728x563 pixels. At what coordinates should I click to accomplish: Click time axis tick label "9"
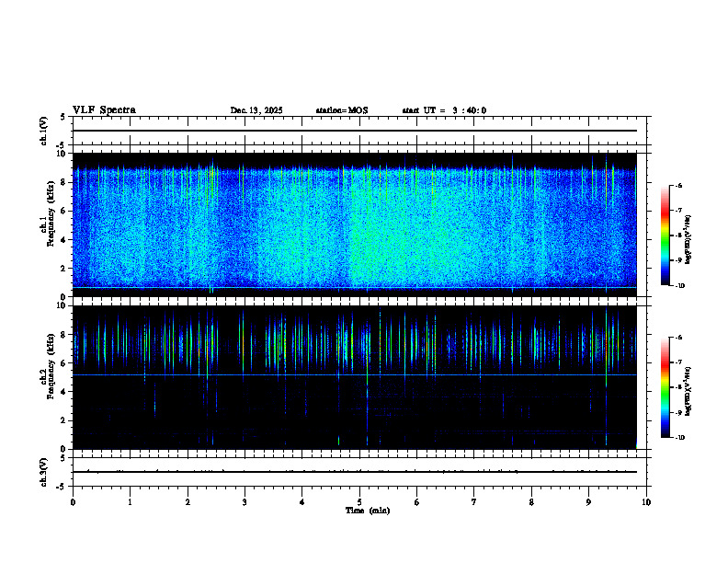click(588, 502)
